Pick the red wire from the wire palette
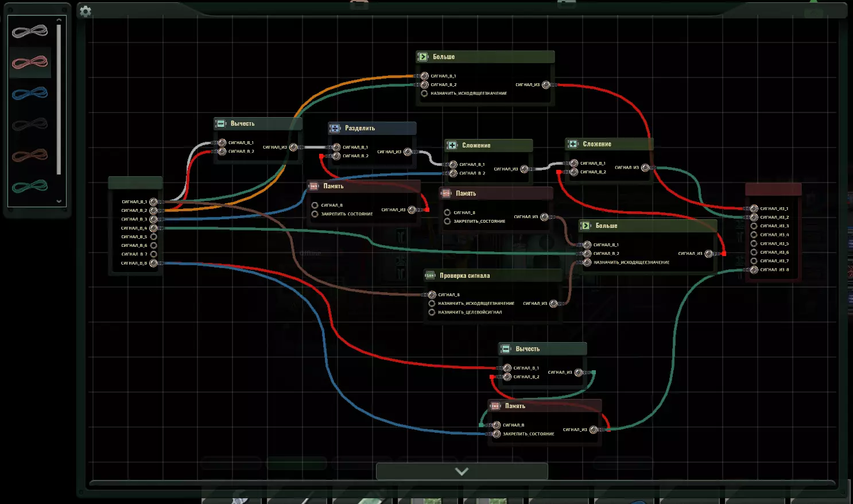The image size is (853, 504). coord(30,62)
